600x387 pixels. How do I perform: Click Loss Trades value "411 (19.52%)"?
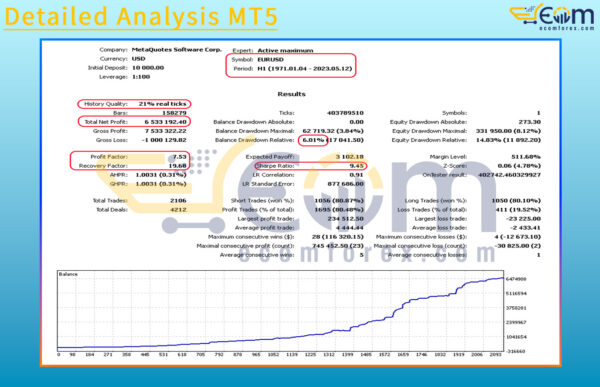tap(518, 210)
